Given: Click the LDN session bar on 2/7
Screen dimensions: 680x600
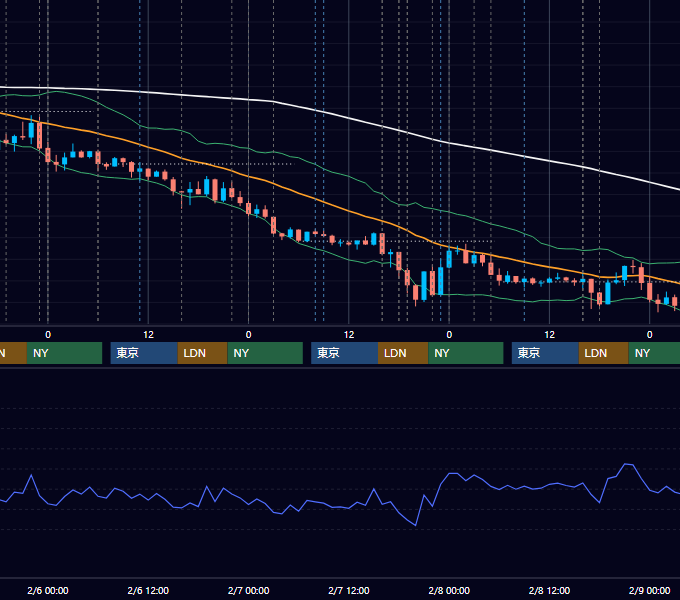Looking at the screenshot, I should click(x=403, y=353).
